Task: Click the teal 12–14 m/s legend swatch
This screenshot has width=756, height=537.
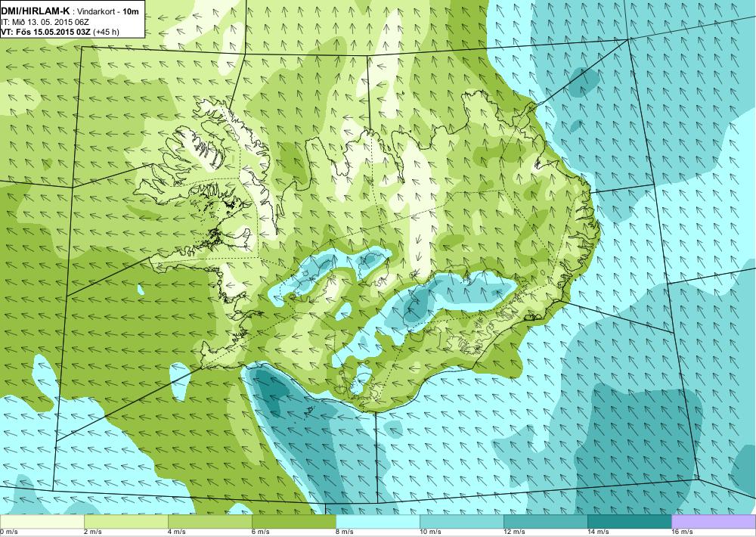Action: pyautogui.click(x=545, y=521)
